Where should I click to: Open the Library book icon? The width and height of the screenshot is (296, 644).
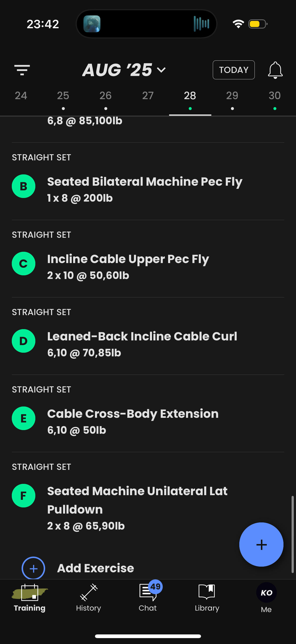tap(207, 598)
